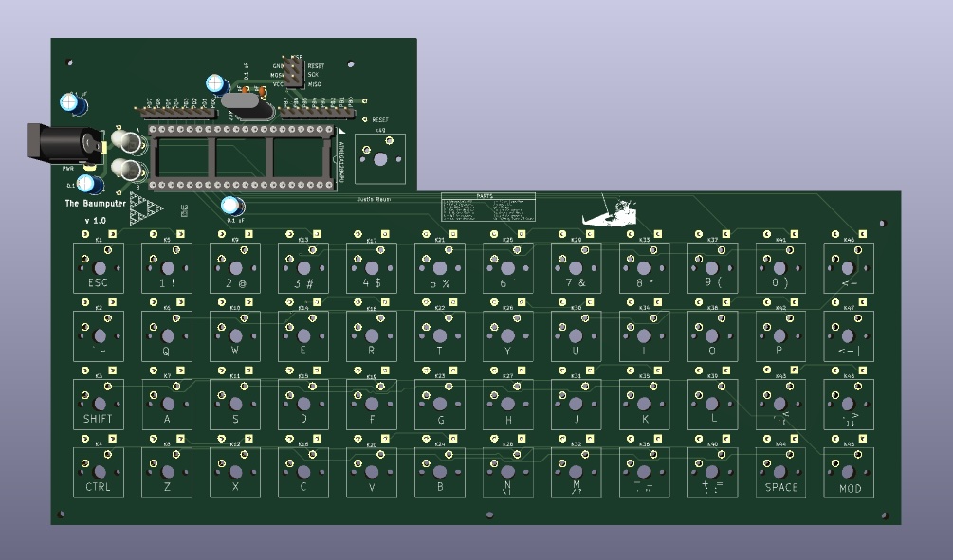
Task: Click the SHIFT key switch footprint
Action: [99, 405]
